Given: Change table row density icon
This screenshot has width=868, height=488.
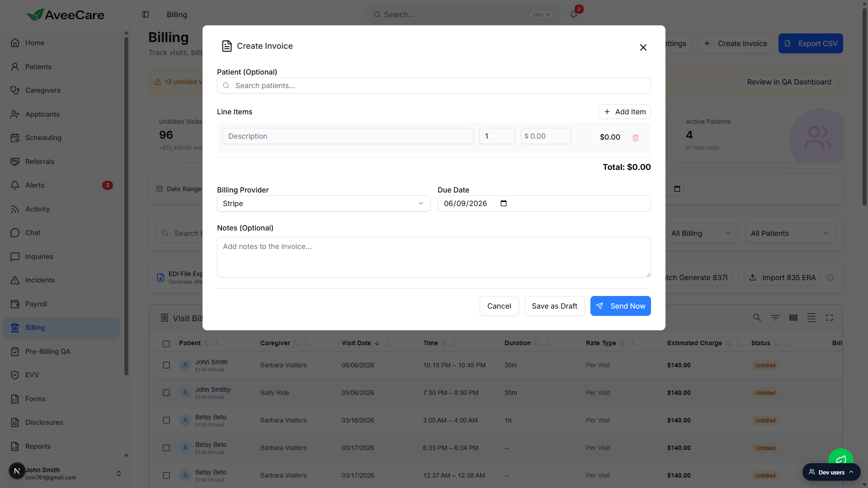Looking at the screenshot, I should click(x=811, y=318).
